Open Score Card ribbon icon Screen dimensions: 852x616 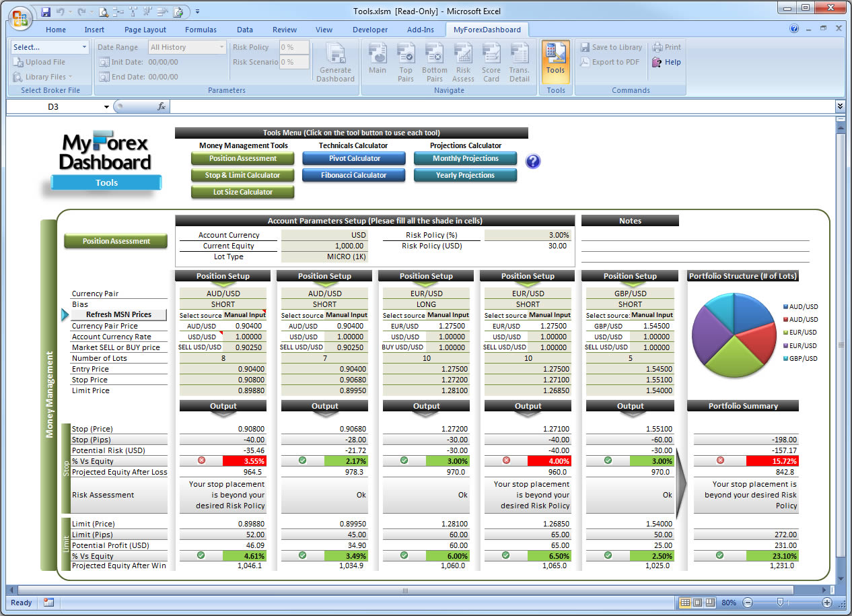pyautogui.click(x=491, y=63)
